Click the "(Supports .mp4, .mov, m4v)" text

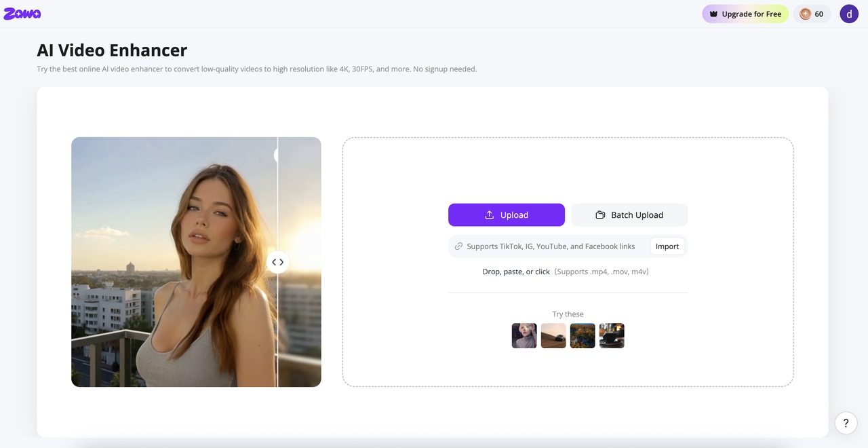click(601, 272)
